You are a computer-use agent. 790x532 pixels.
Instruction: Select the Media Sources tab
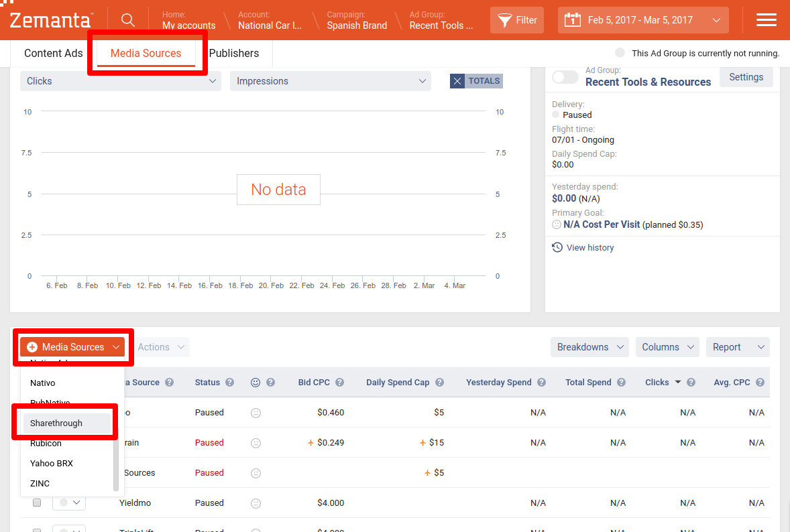pyautogui.click(x=146, y=54)
